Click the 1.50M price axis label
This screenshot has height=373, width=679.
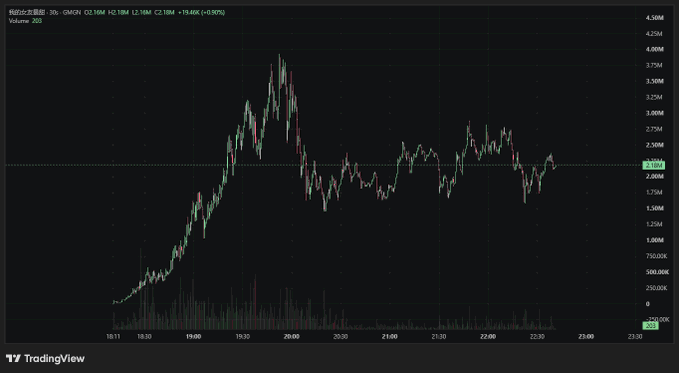(x=654, y=208)
